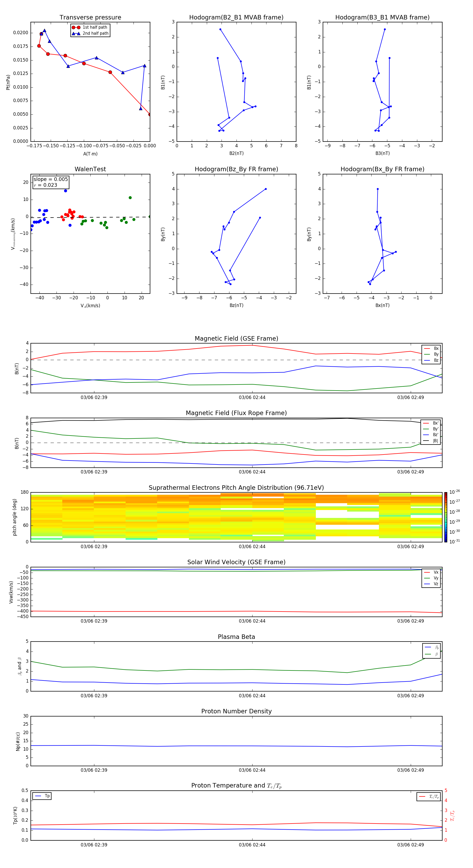Viewport: 473px width, 868px height.
Task: Click the 'Hodogram(Bx_By FR frame)' title
Action: pyautogui.click(x=382, y=169)
